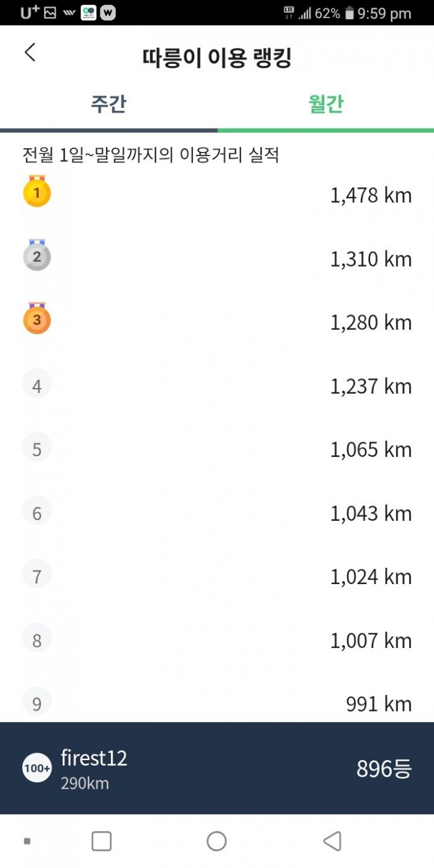Tap the rank 8 circle badge
The image size is (434, 868).
37,639
